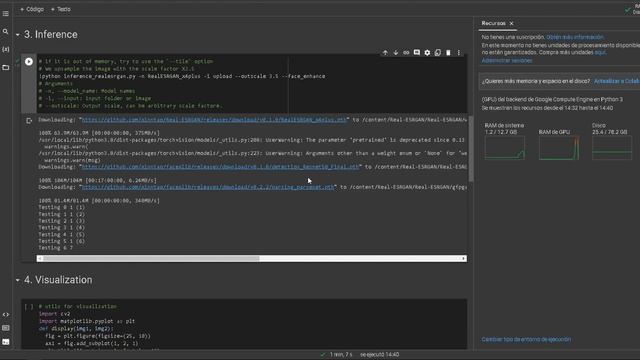The image size is (640, 360).
Task: Run the inference_realesrgan cell
Action: coord(29,62)
